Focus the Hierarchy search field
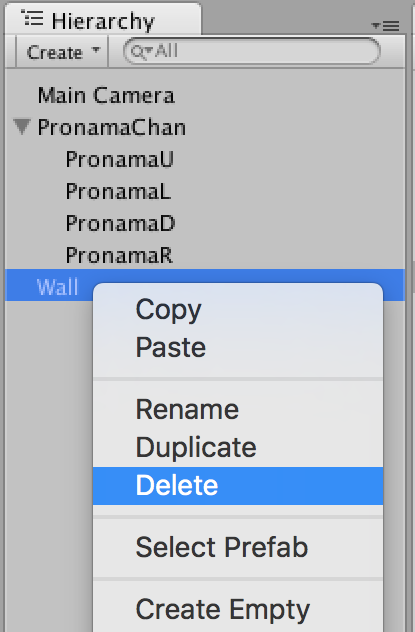Image resolution: width=415 pixels, height=632 pixels. click(x=251, y=51)
